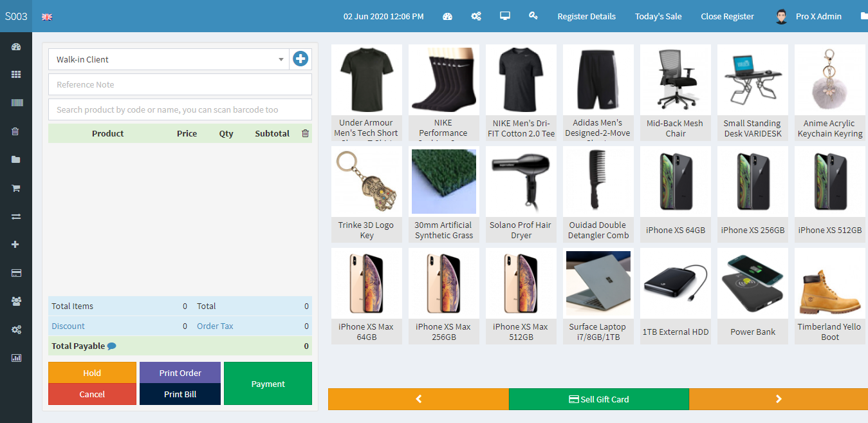This screenshot has width=868, height=423.
Task: Add the Surface Laptop i7/8GB/1TB
Action: coord(598,296)
